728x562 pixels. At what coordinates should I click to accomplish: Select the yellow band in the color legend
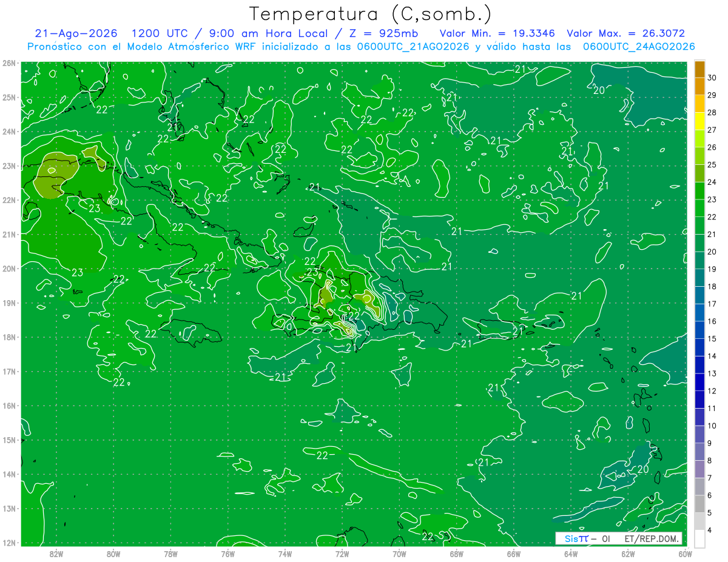pos(699,121)
